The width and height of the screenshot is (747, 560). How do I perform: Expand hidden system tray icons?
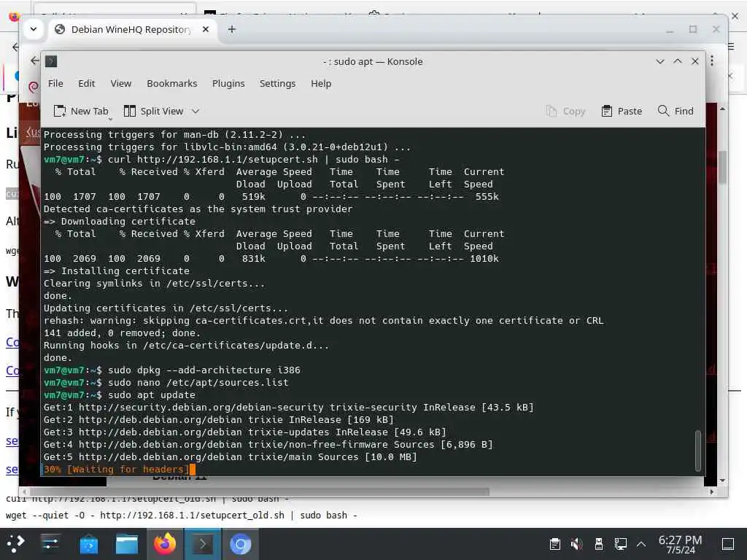(x=641, y=544)
